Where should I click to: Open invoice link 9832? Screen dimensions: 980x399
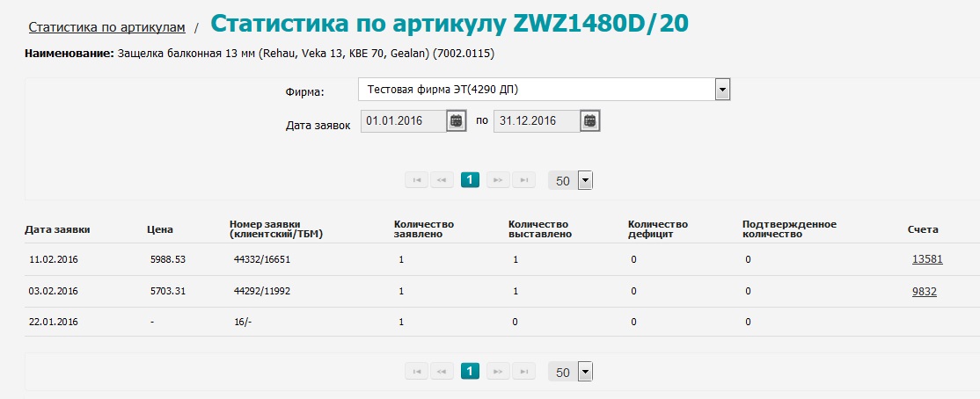(924, 292)
